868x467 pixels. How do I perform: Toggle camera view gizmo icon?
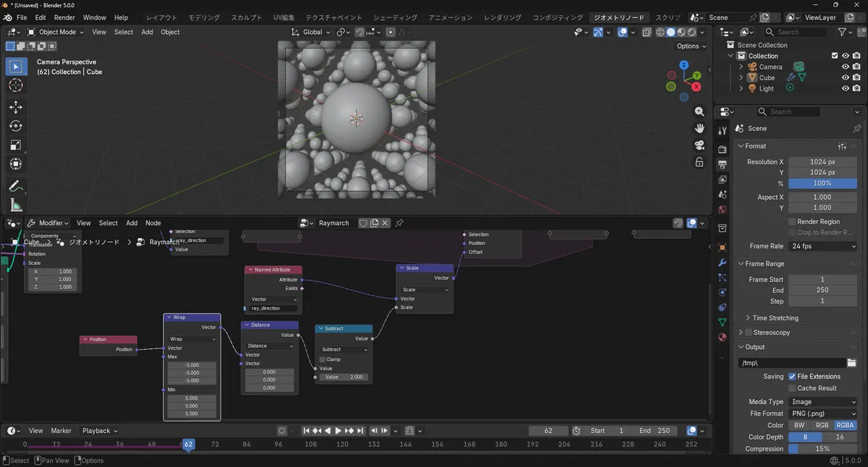pos(699,145)
